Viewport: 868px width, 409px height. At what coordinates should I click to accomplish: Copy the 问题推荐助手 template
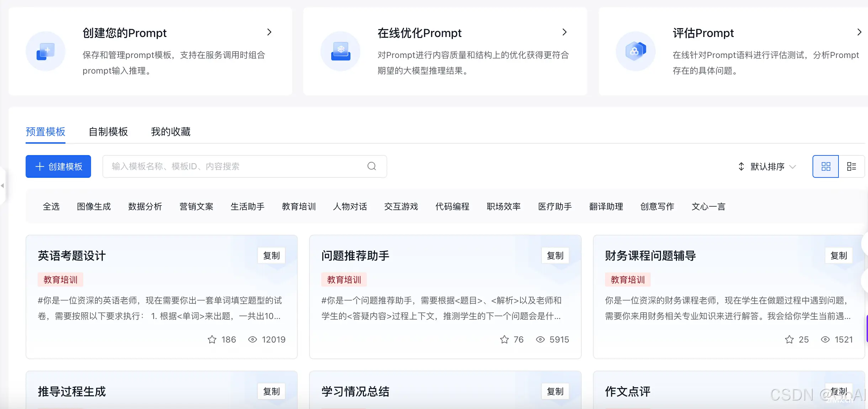[555, 256]
